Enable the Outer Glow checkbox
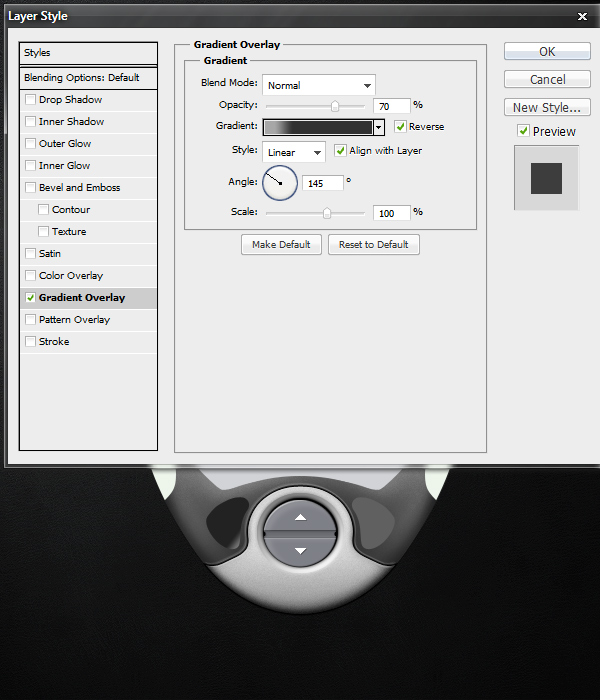Viewport: 600px width, 700px height. click(x=30, y=143)
